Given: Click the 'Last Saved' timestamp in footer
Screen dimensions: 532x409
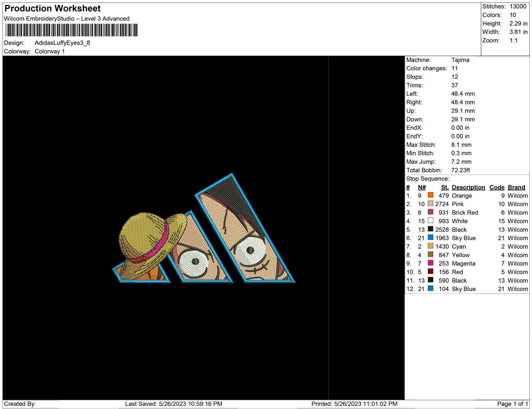Looking at the screenshot, I should [174, 404].
